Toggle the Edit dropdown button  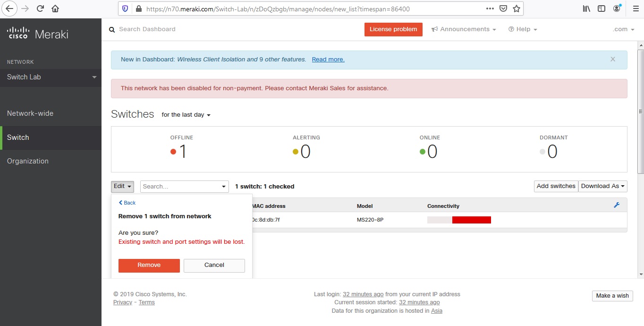click(x=122, y=187)
